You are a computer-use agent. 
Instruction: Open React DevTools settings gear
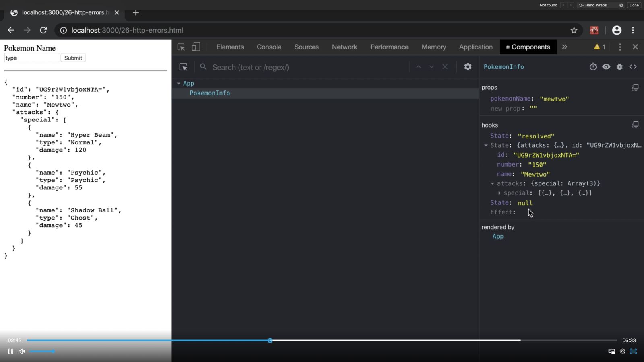point(468,67)
